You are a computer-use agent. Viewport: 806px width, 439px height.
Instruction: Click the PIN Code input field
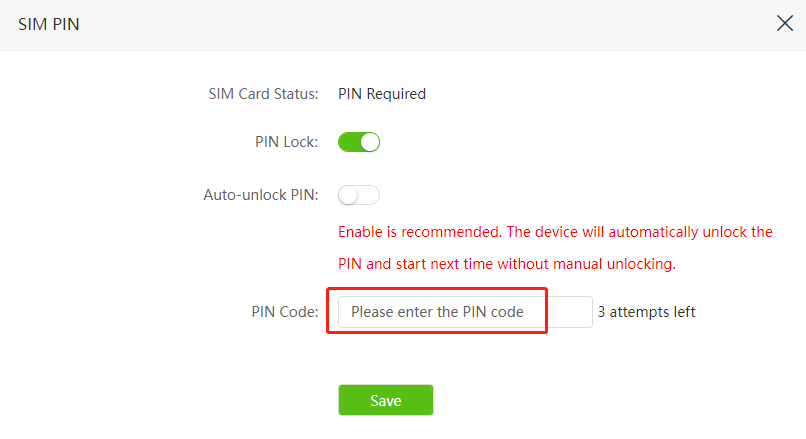(x=465, y=312)
